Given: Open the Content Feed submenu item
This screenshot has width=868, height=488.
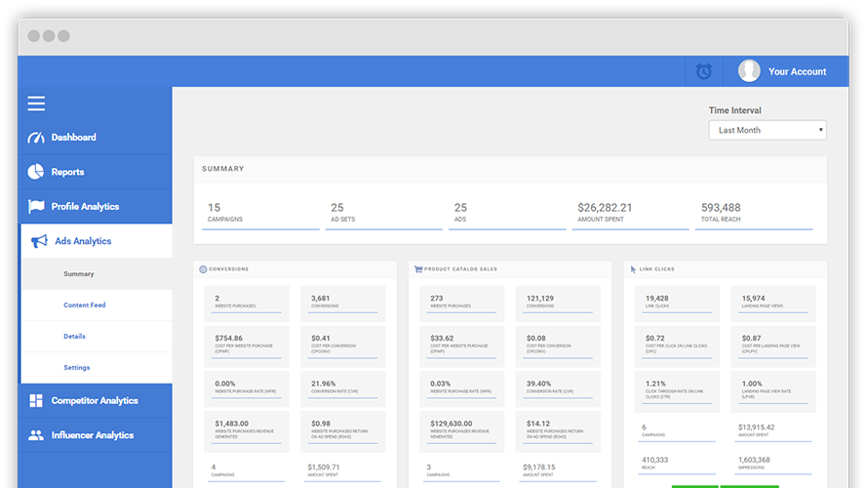Looking at the screenshot, I should click(84, 305).
